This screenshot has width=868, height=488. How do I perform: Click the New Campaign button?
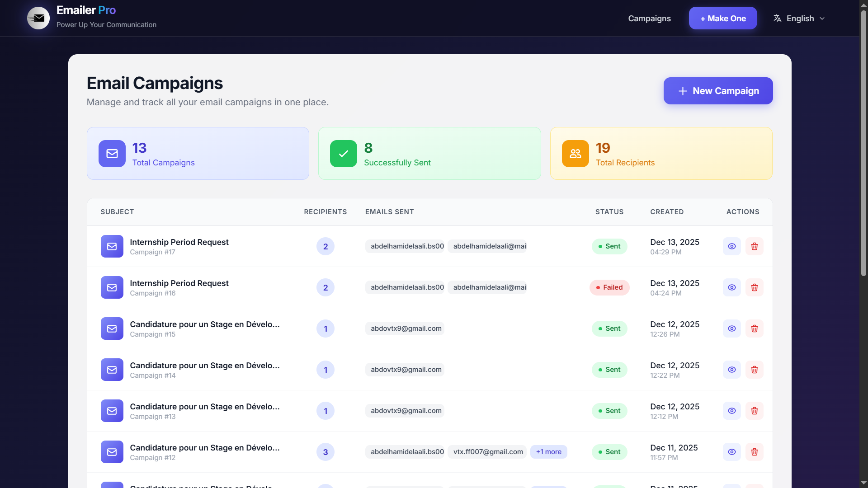click(x=718, y=91)
